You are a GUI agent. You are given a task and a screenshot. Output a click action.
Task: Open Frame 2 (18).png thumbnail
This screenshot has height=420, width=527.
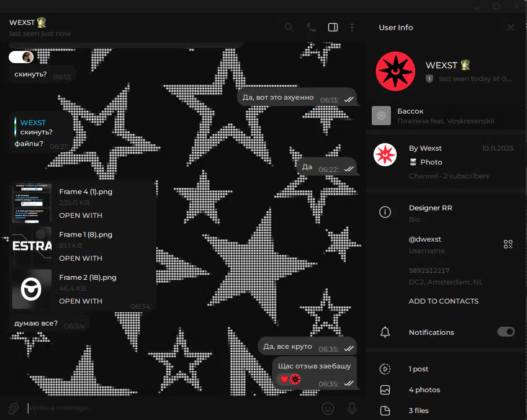(x=32, y=289)
